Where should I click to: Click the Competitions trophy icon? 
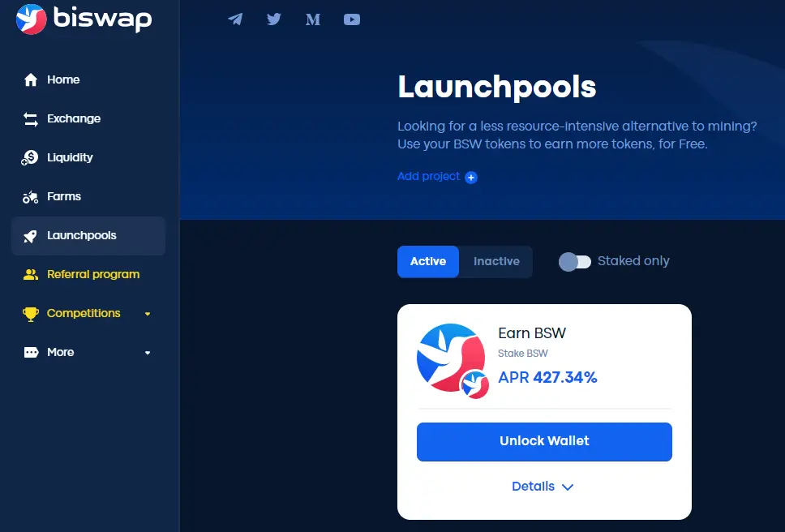(31, 314)
